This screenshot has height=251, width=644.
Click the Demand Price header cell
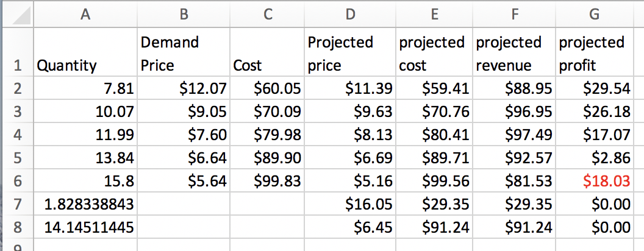184,54
